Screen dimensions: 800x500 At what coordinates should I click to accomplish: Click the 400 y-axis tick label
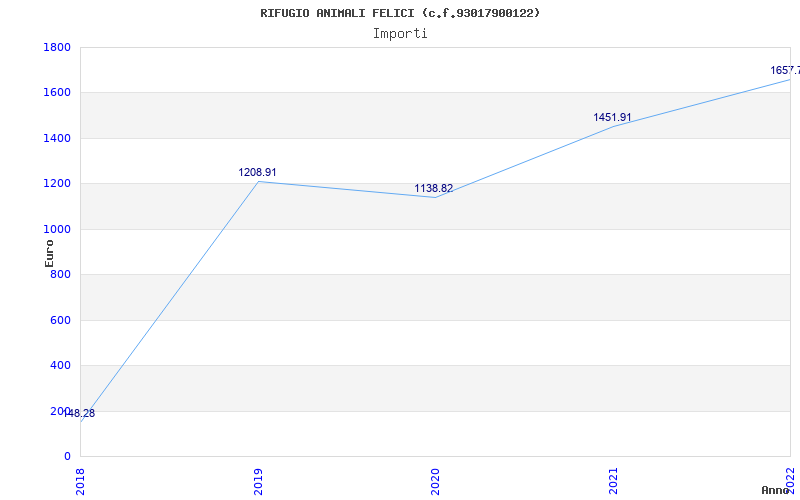[61, 366]
